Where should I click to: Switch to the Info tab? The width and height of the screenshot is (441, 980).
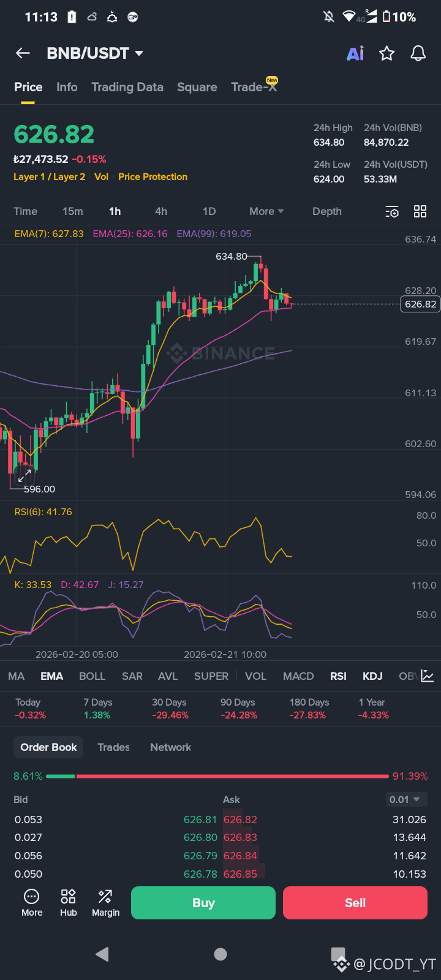[x=67, y=87]
